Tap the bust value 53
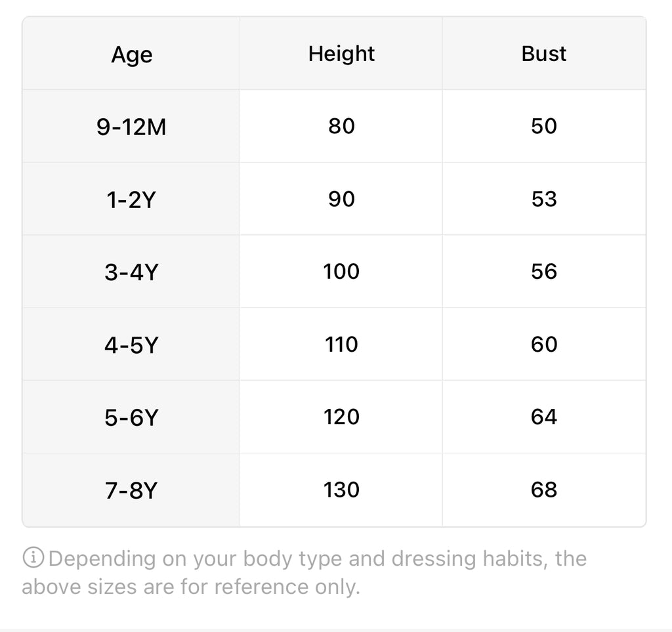Screen dimensions: 672x632 (543, 199)
